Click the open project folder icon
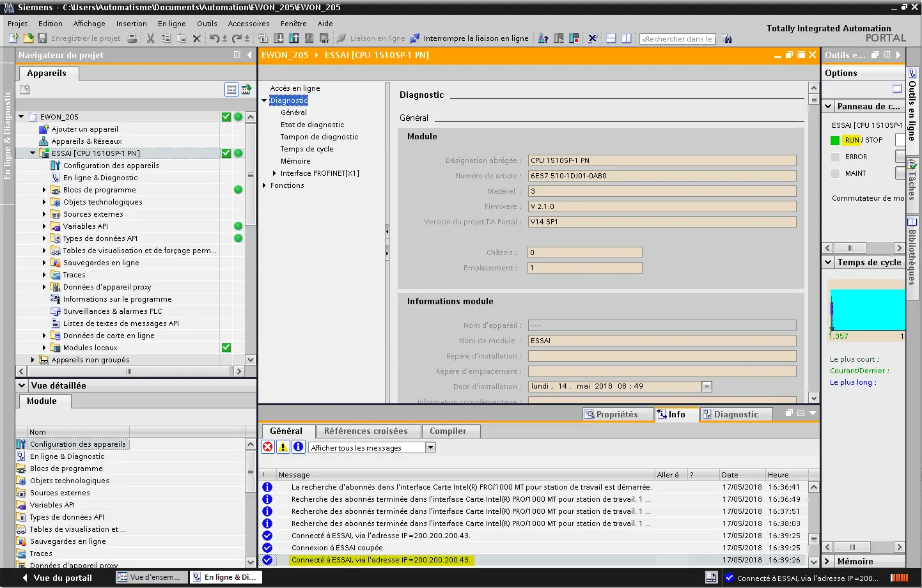Viewport: 922px width, 588px height. click(x=28, y=38)
